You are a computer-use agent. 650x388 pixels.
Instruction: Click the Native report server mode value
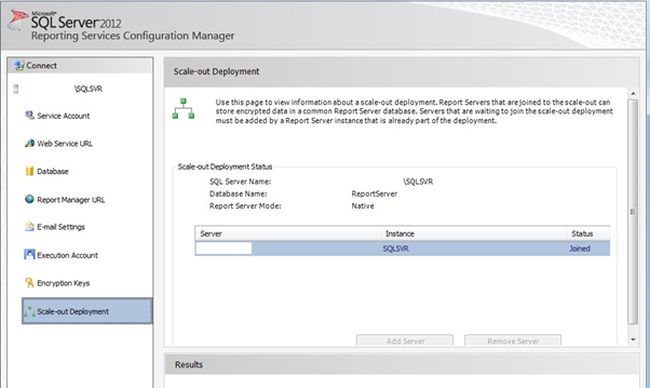(363, 206)
